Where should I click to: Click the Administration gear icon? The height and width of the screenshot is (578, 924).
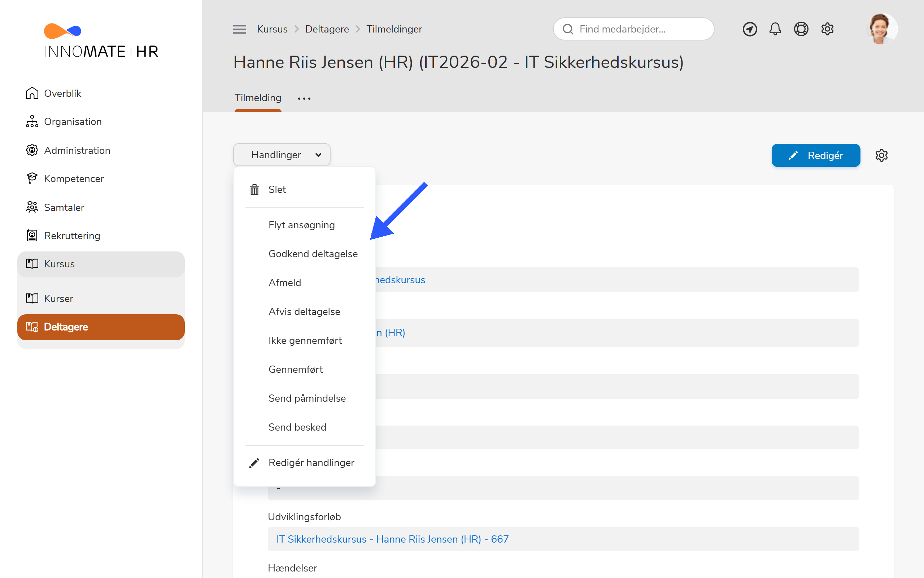pyautogui.click(x=32, y=150)
